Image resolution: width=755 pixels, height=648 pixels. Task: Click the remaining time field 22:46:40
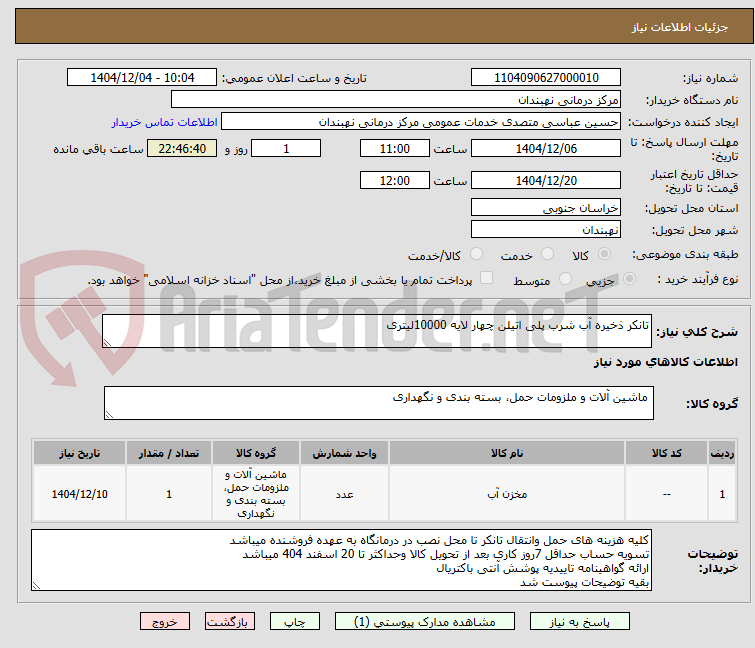[x=182, y=148]
